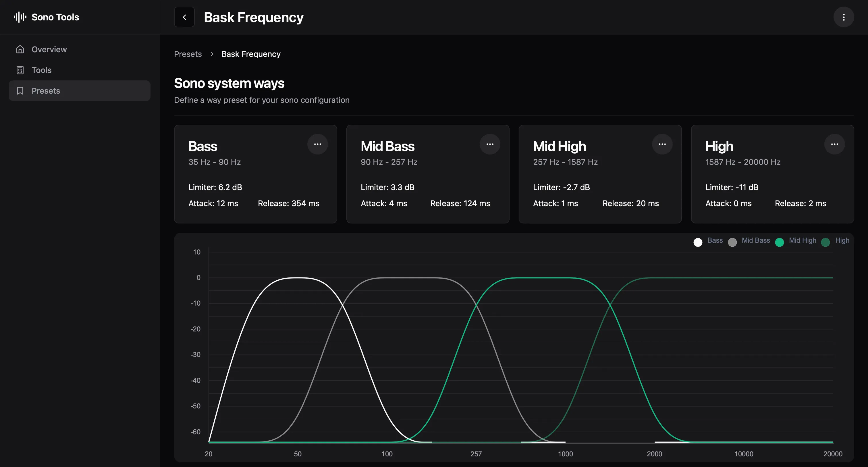This screenshot has width=868, height=467.
Task: Toggle the Bass legend white dot
Action: [698, 242]
